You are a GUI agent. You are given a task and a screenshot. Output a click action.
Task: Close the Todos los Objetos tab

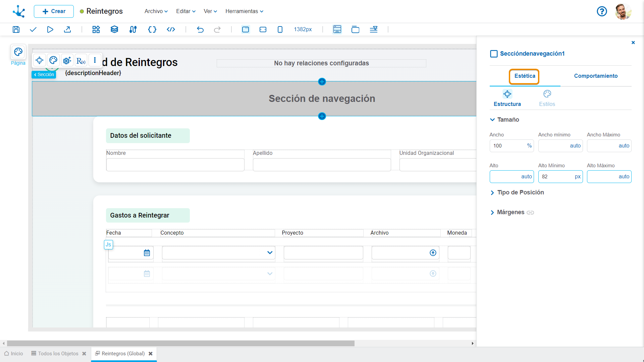[84, 354]
